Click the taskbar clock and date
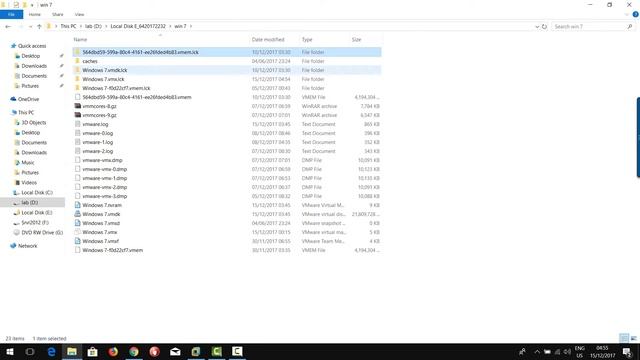The image size is (640, 360). (x=602, y=351)
